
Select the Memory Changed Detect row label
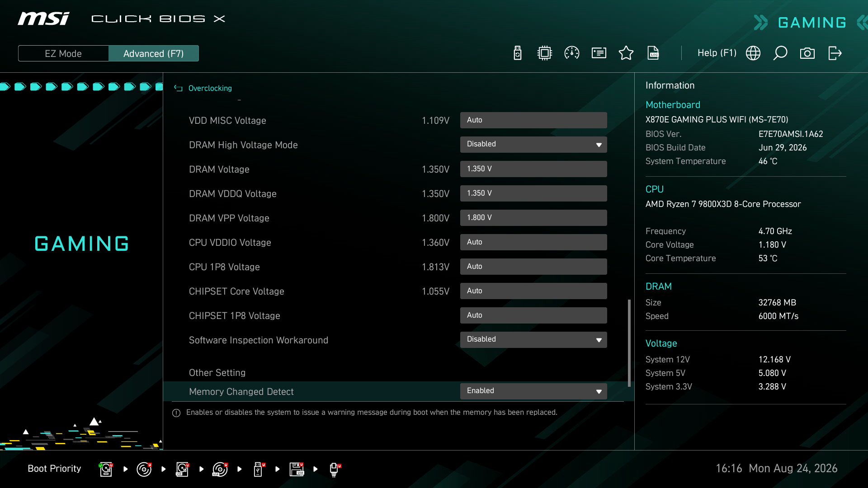241,392
